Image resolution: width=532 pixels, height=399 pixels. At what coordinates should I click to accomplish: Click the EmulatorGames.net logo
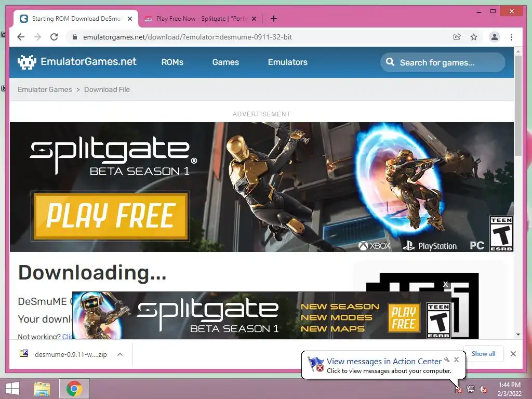coord(77,62)
